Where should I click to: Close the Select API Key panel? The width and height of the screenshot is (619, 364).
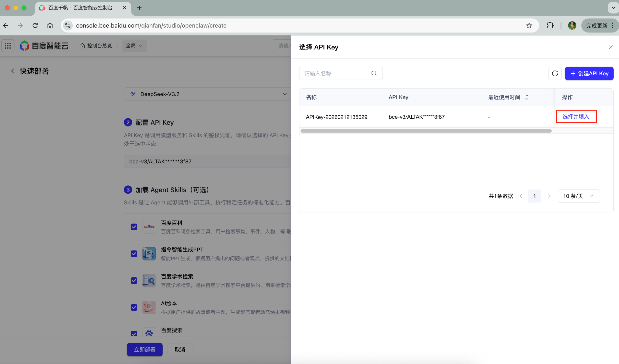click(x=610, y=47)
